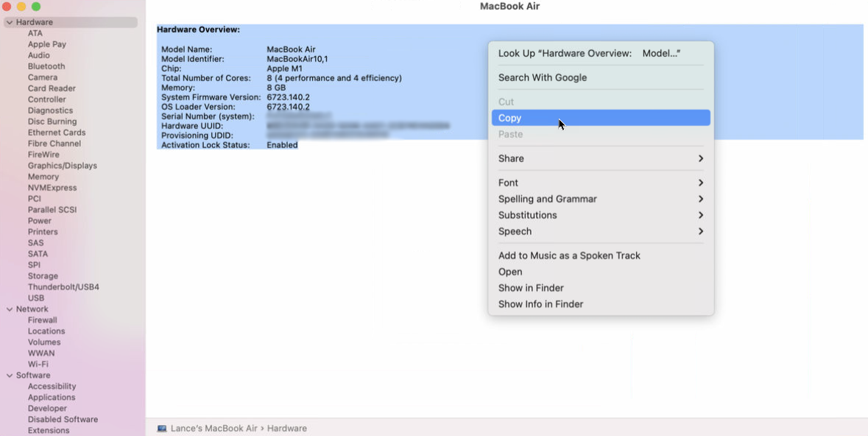Click the "MacBookAir10,1" model identifier value

coord(297,59)
